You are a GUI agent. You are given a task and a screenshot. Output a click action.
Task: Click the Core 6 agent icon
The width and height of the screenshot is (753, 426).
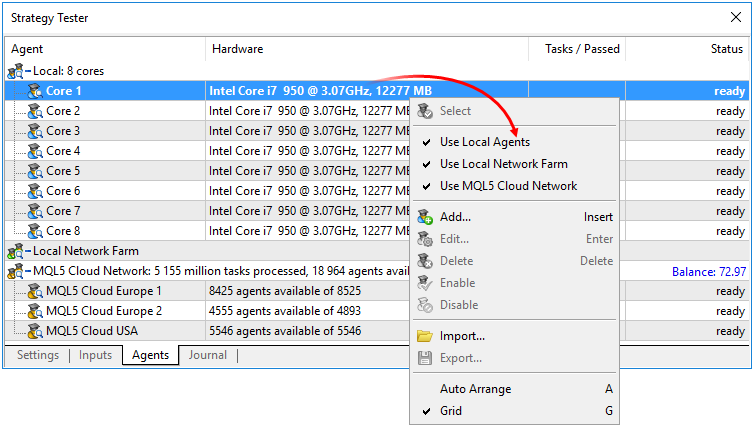click(x=35, y=191)
